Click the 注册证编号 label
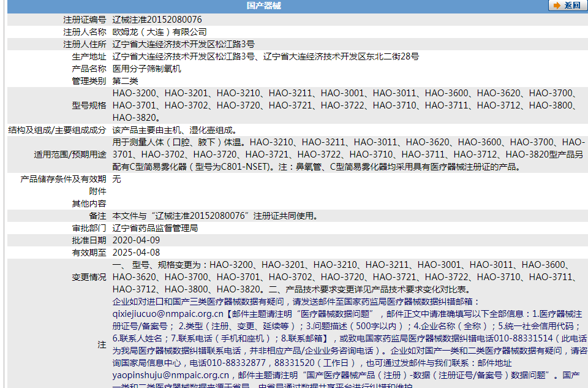 [85, 20]
